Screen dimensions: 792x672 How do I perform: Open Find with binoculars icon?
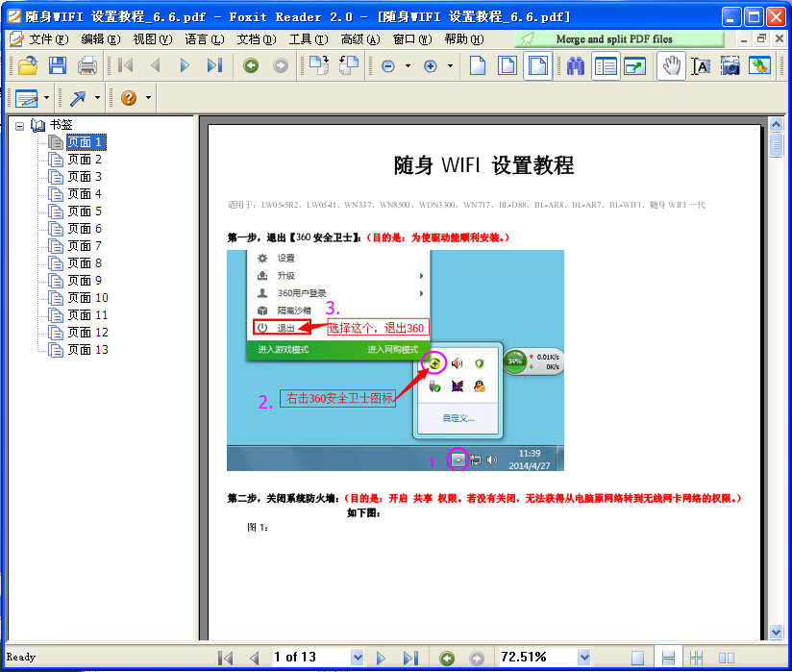576,65
